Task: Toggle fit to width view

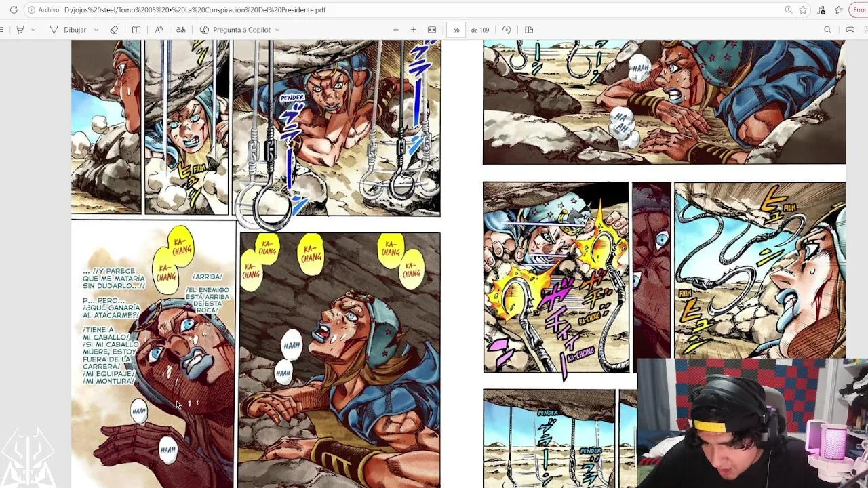Action: (x=432, y=30)
